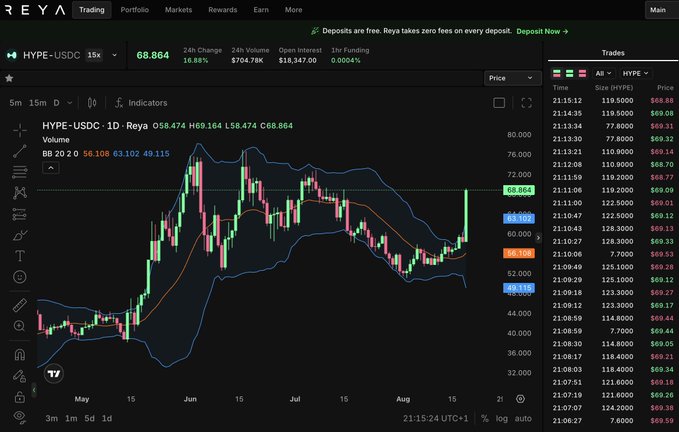Open the HYPE unit dropdown in Trades
The image size is (679, 432).
[x=635, y=74]
